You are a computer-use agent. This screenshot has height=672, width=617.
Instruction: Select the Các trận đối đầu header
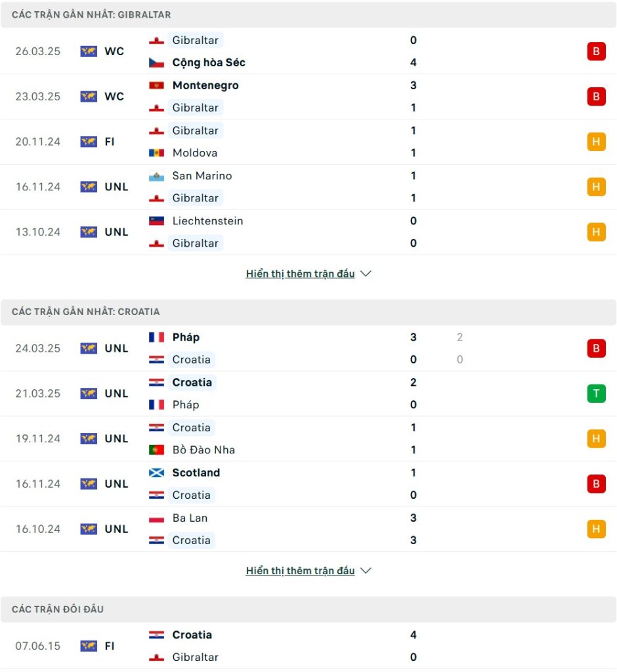click(308, 609)
